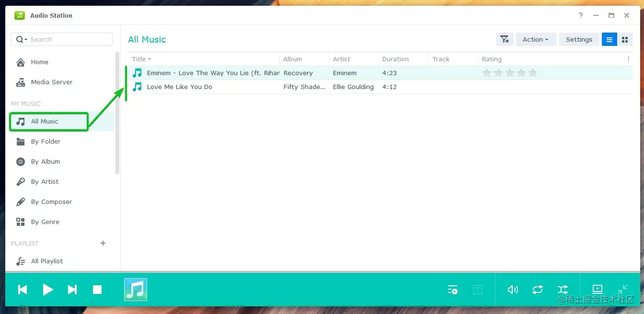Open Settings

coord(579,39)
